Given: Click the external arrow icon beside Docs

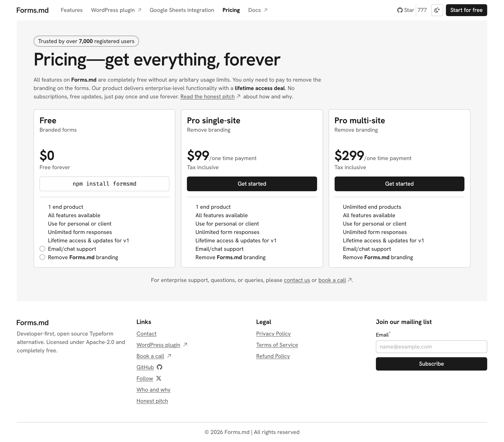Looking at the screenshot, I should 265,10.
